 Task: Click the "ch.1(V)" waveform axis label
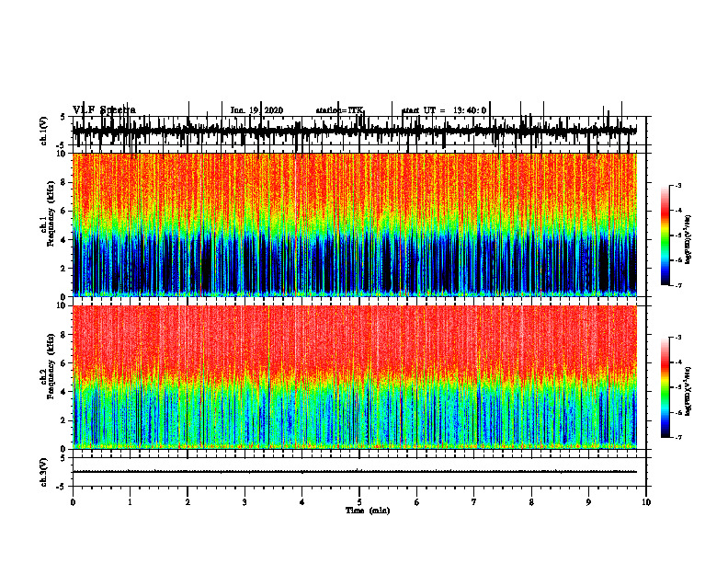(x=44, y=131)
